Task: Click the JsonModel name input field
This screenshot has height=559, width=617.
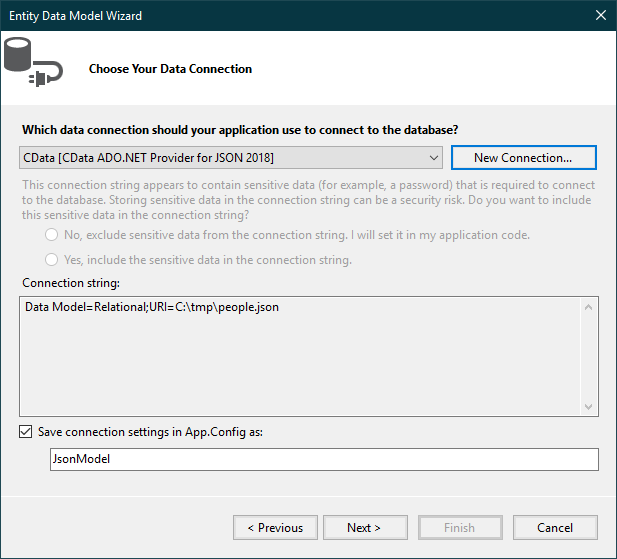Action: (x=323, y=459)
